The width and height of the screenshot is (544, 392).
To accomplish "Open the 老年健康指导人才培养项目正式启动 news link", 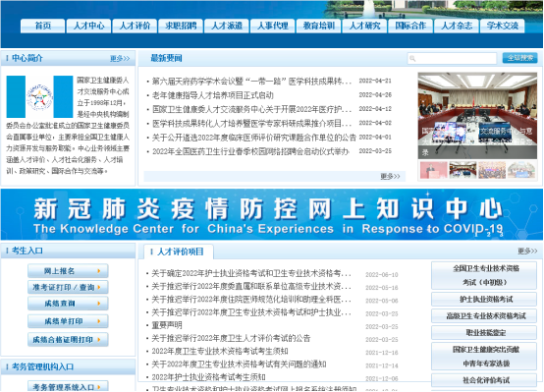I will click(x=213, y=95).
